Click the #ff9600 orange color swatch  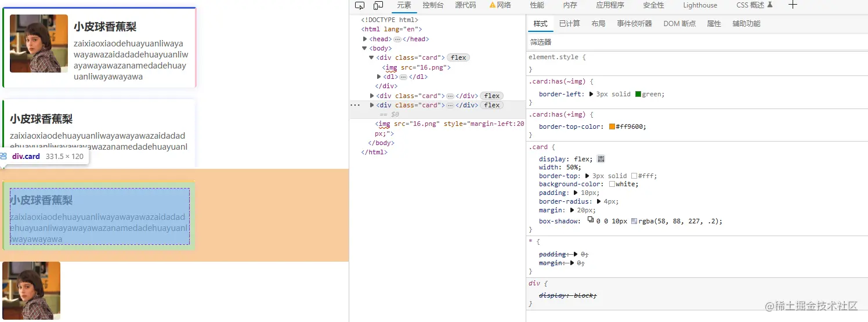(612, 126)
